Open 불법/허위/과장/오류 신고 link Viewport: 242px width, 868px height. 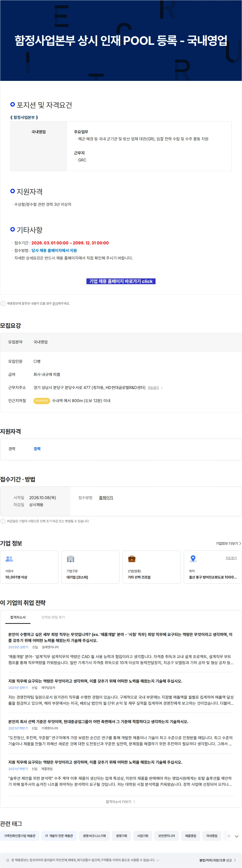217,860
